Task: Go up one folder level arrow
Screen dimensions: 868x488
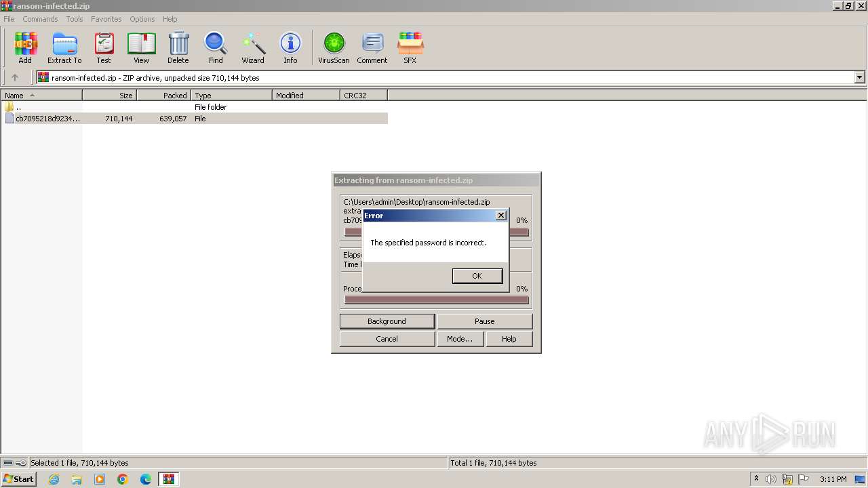Action: coord(15,78)
